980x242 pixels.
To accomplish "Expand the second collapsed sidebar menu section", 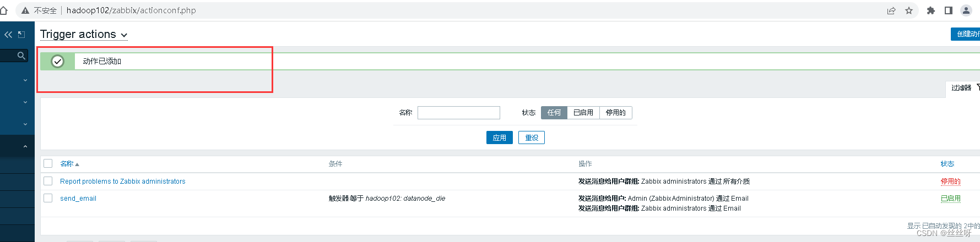I will 25,102.
